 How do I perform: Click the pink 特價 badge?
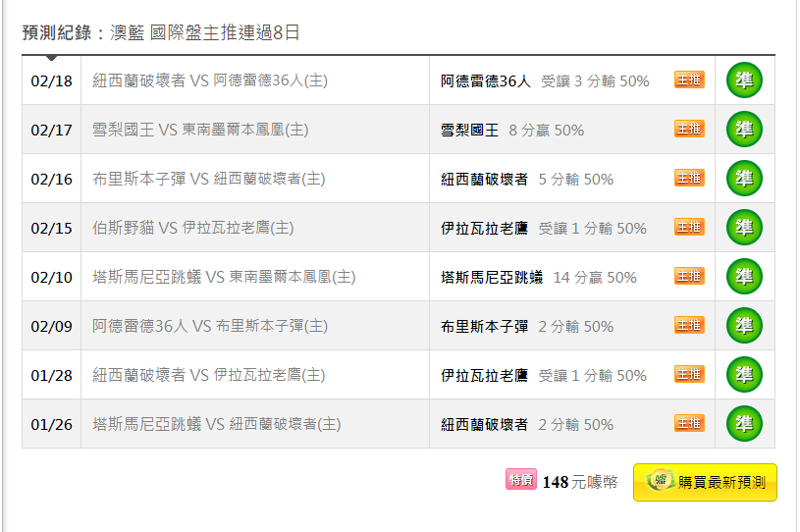click(521, 479)
